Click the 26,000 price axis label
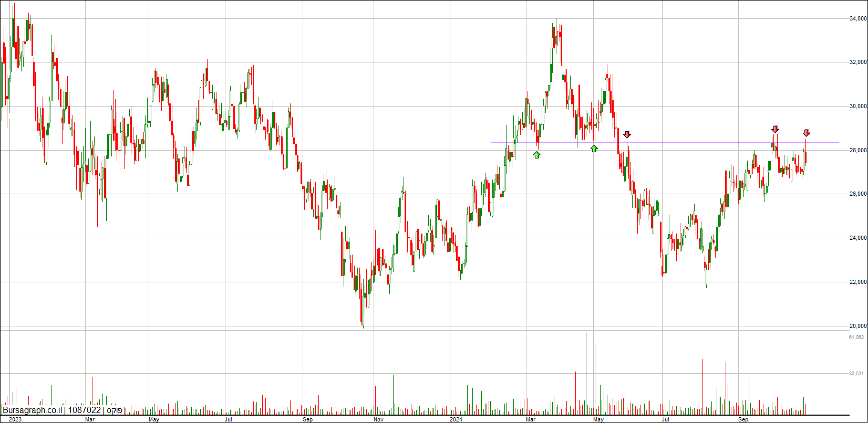The image size is (868, 423). (x=858, y=194)
